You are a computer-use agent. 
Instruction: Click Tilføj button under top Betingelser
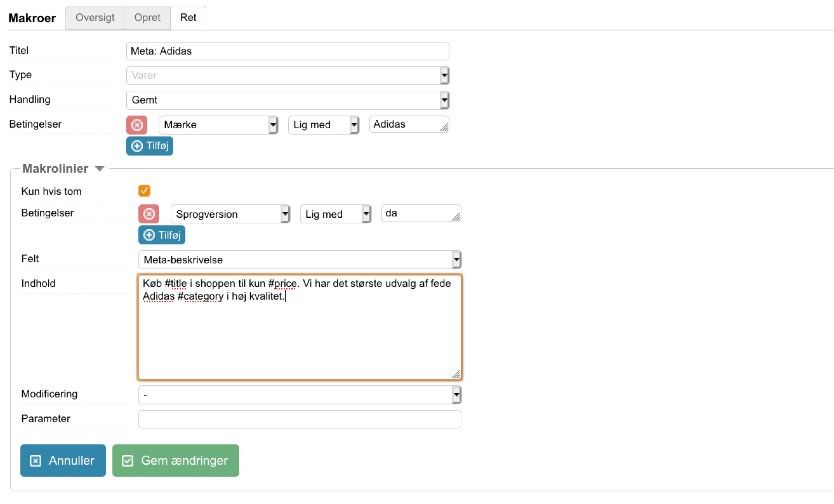pyautogui.click(x=150, y=146)
